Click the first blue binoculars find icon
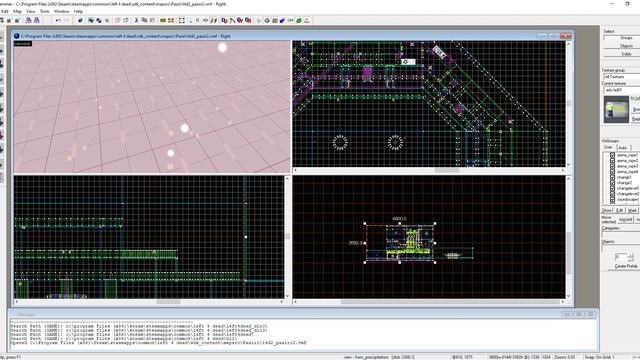 [x=28, y=20]
